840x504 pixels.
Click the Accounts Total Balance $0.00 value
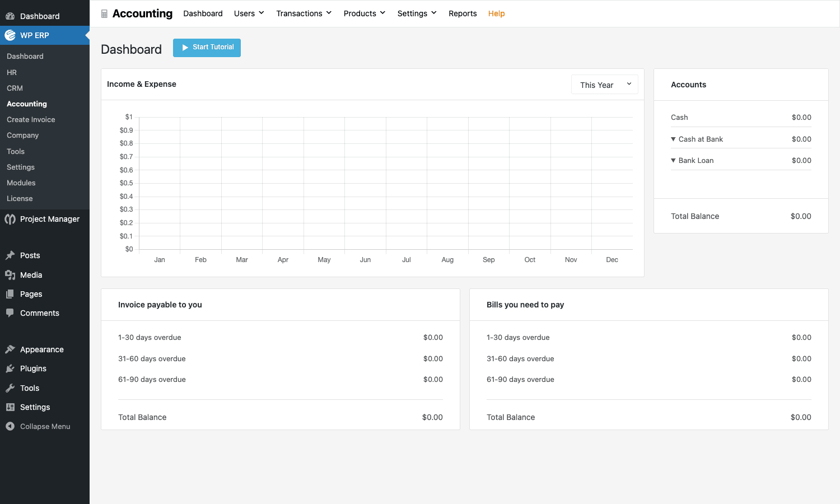pyautogui.click(x=801, y=216)
